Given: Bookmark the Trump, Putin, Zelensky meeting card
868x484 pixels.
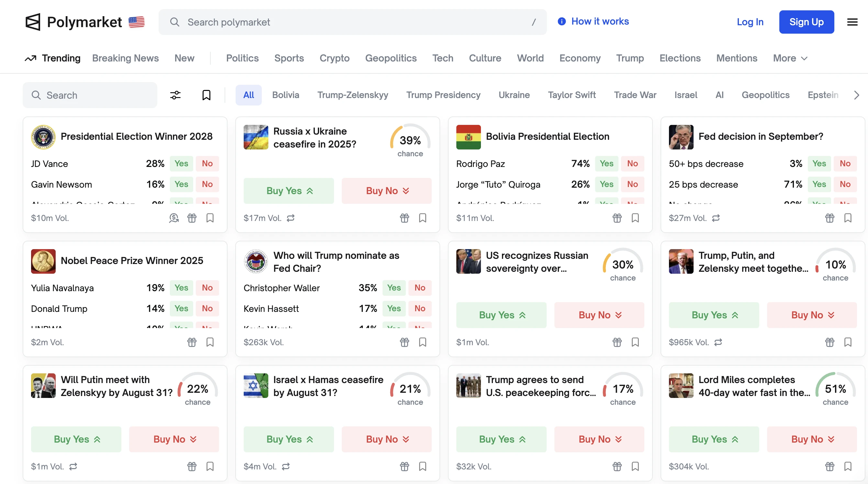Looking at the screenshot, I should 848,342.
